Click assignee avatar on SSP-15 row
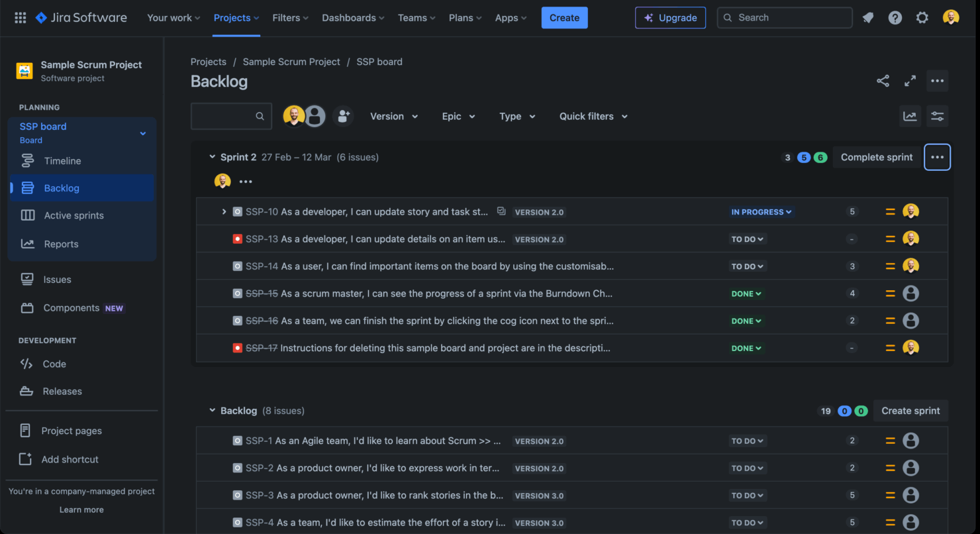The image size is (980, 534). (x=911, y=294)
